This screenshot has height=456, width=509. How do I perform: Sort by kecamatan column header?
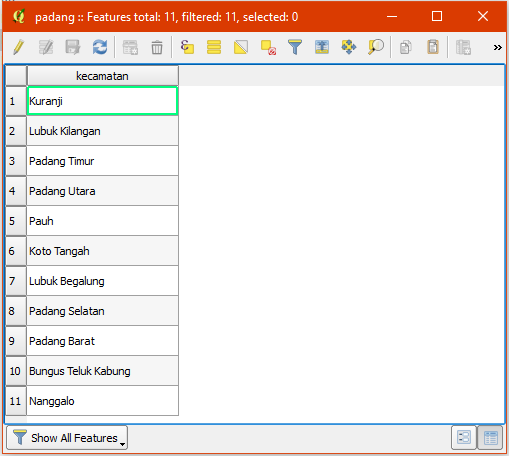(x=103, y=76)
